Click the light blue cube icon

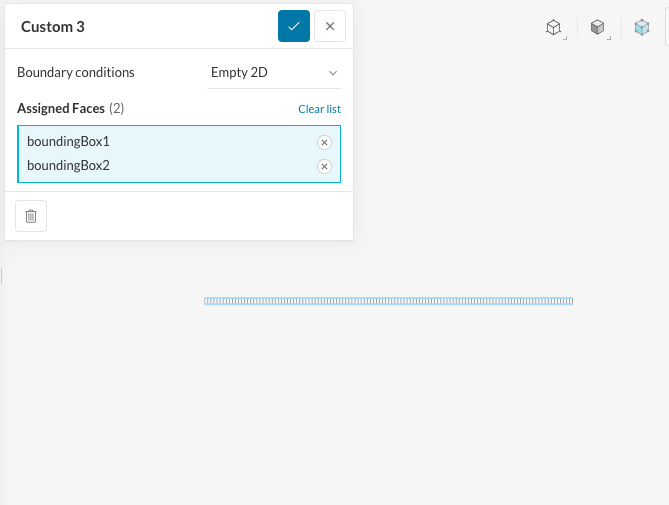(642, 27)
